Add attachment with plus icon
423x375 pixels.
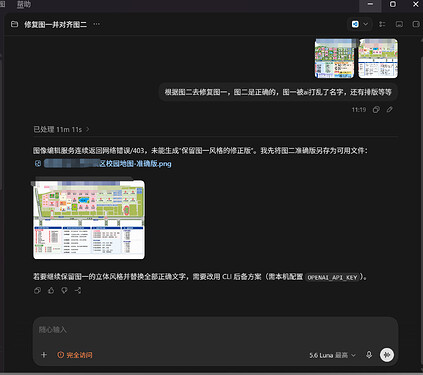pos(44,355)
